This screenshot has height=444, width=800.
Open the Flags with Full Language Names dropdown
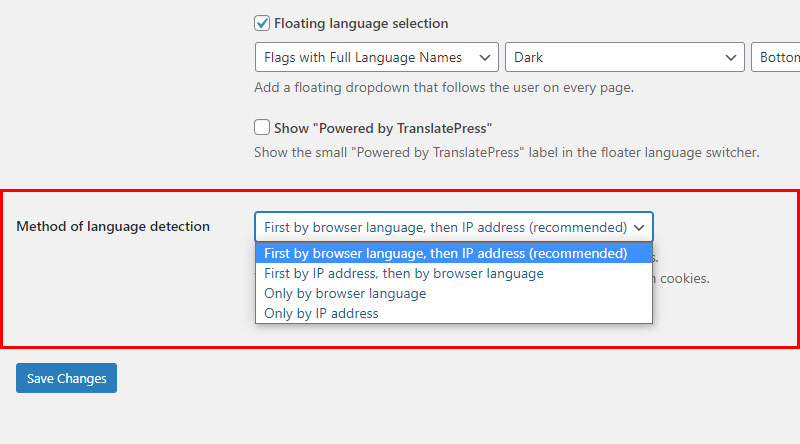[x=377, y=57]
